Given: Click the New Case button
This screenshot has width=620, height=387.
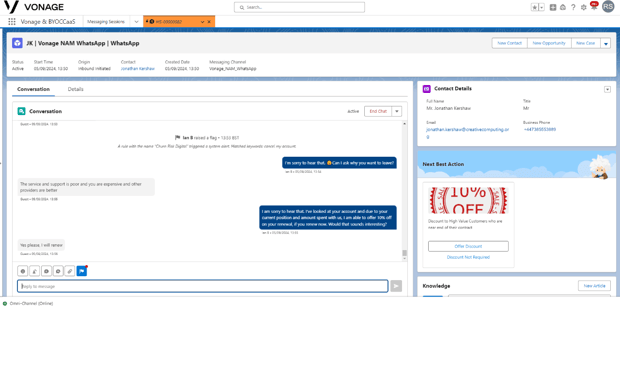Looking at the screenshot, I should coord(586,43).
